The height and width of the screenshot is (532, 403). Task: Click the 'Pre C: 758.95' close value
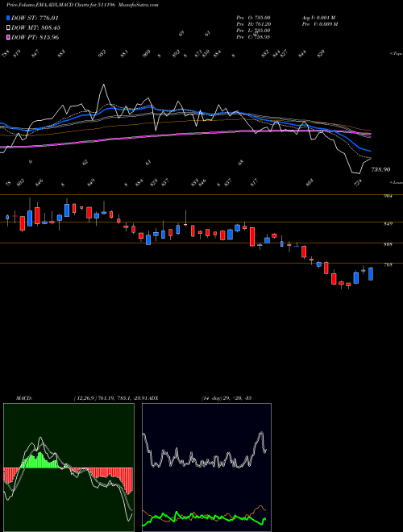pyautogui.click(x=253, y=37)
